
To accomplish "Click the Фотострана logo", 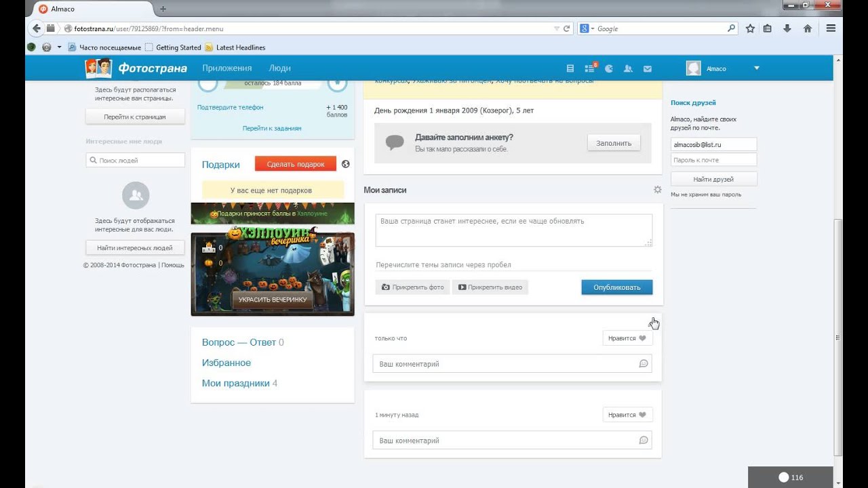I will [x=136, y=68].
